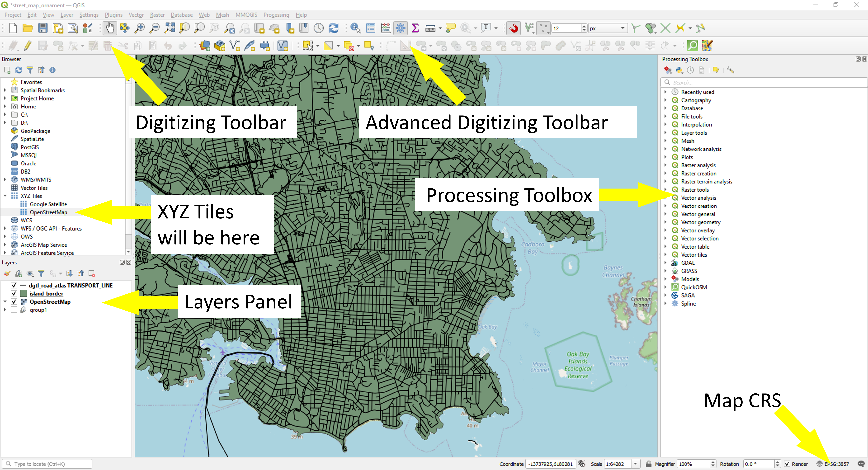Check the group1 layer checkbox

tap(14, 310)
